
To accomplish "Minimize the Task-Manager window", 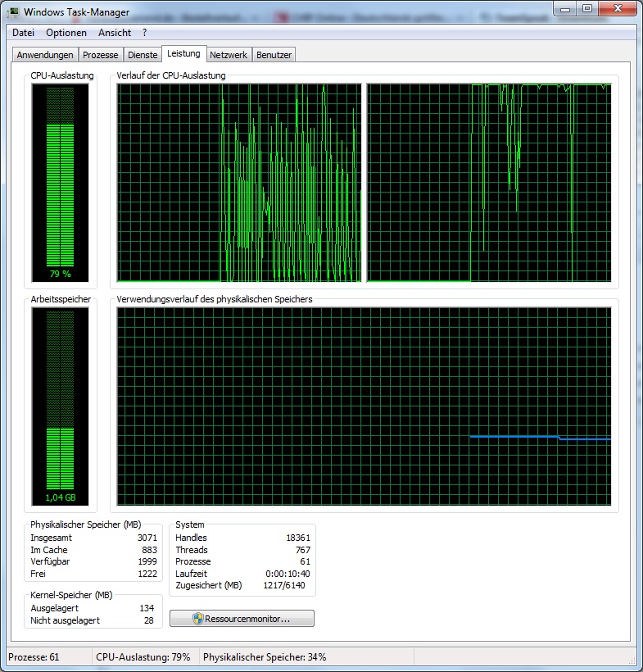I will tap(565, 8).
